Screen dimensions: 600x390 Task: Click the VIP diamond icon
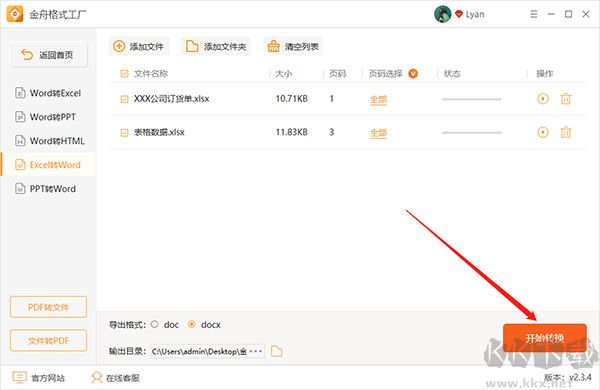tap(459, 14)
